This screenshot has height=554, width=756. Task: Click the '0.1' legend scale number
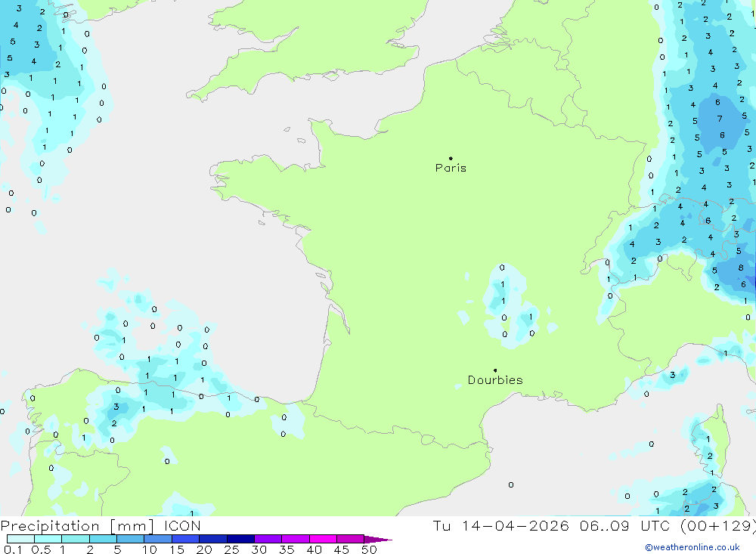point(13,549)
